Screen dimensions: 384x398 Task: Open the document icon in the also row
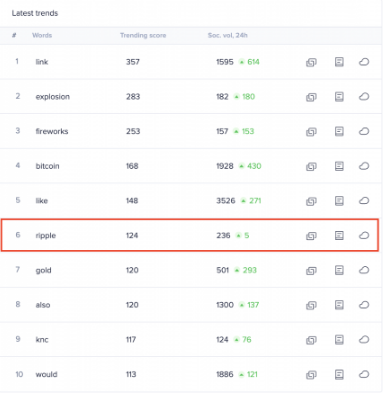339,305
